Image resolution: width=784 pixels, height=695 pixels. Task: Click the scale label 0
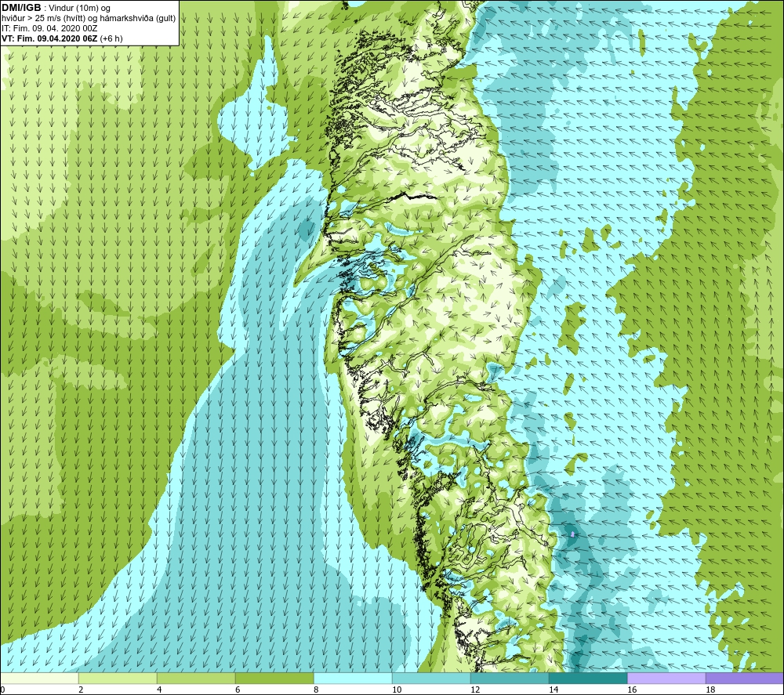3,690
